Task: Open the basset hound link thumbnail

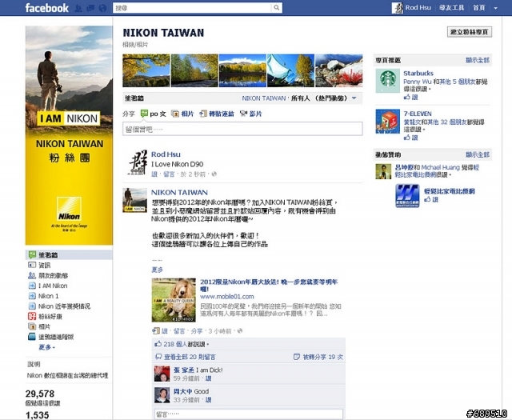Action: [x=174, y=300]
